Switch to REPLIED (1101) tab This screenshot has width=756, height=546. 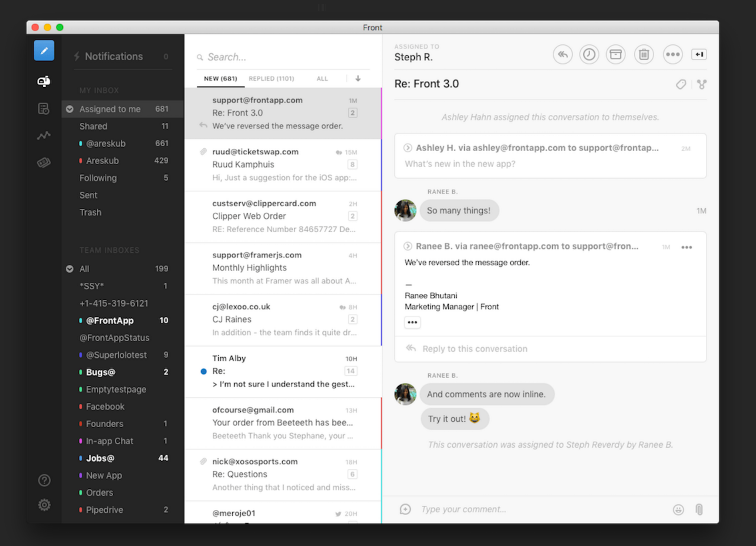point(271,78)
